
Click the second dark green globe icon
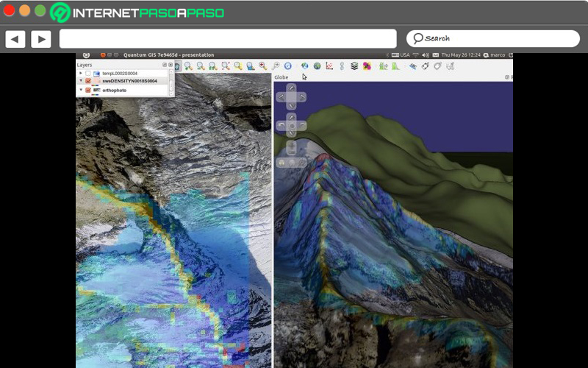point(318,66)
